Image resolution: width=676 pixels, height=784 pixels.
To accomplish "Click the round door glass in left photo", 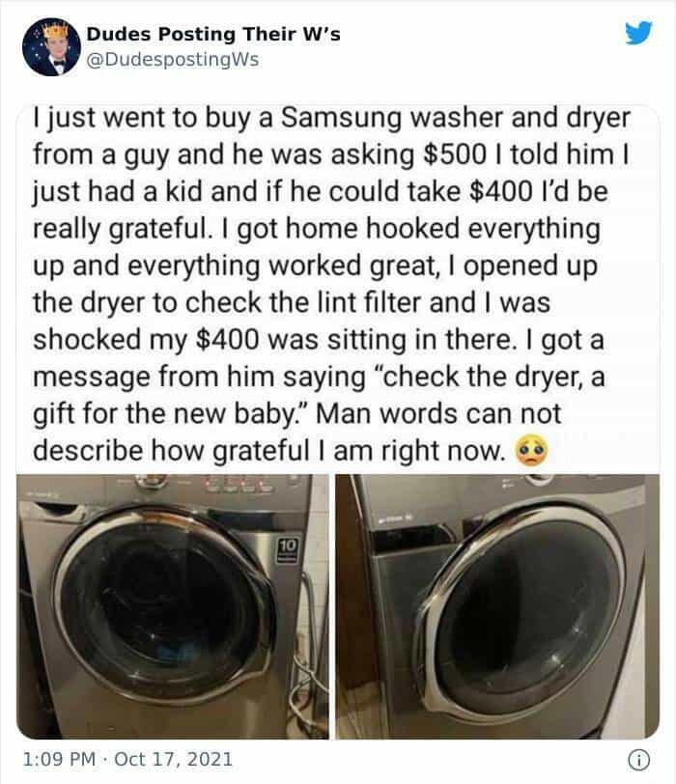I will coord(163,606).
